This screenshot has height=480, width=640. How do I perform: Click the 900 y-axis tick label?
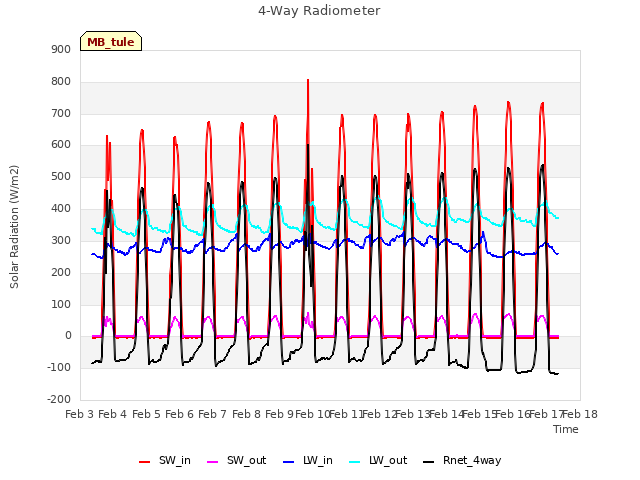61,49
